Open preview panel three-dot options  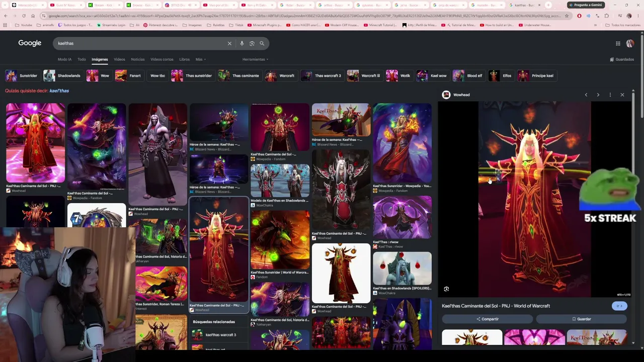(x=610, y=95)
